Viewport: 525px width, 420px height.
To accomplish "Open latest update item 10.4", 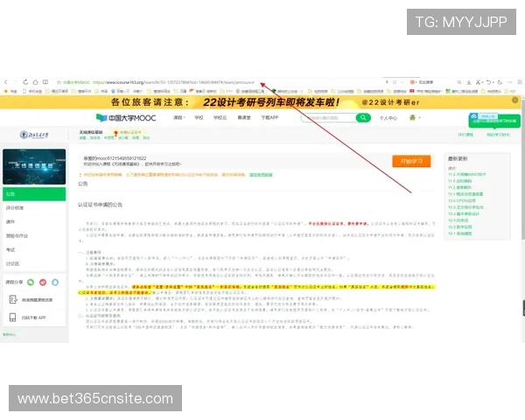I will coord(464,213).
